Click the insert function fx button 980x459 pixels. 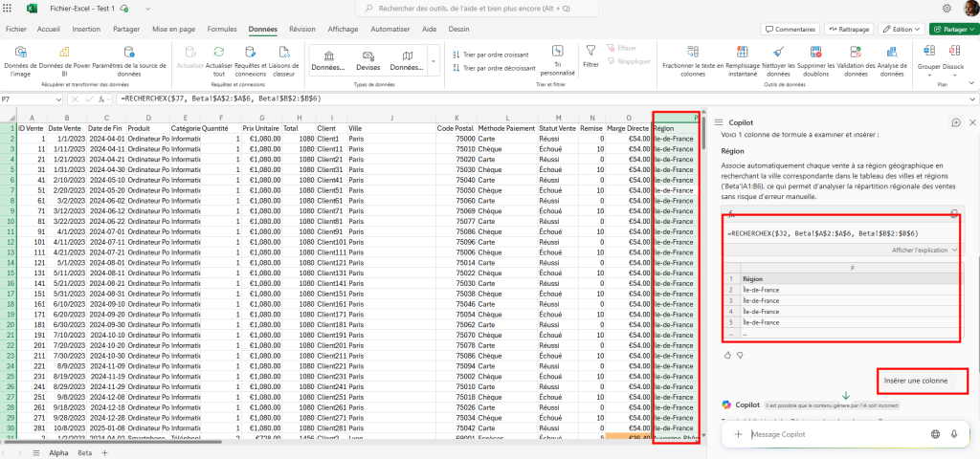[101, 98]
